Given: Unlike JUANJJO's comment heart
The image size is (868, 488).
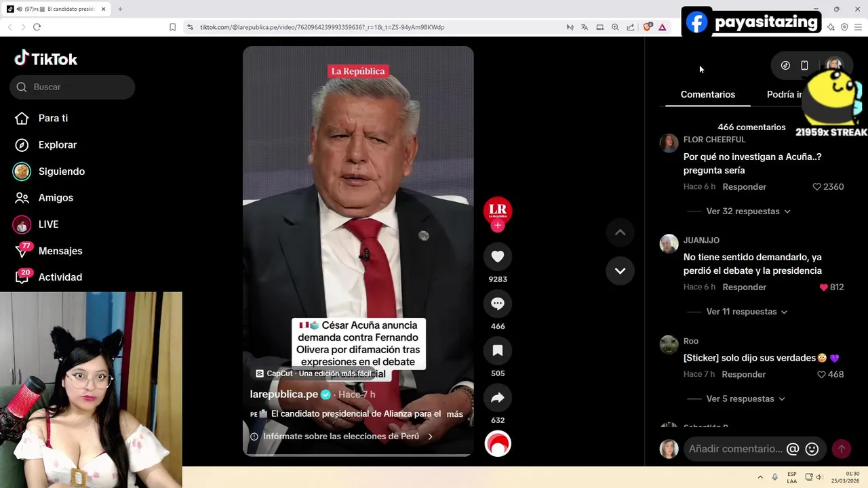Looking at the screenshot, I should [x=824, y=287].
